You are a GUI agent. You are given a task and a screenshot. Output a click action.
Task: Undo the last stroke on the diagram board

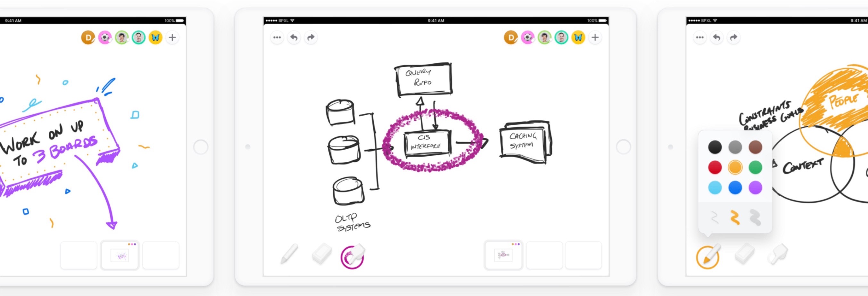pos(294,37)
